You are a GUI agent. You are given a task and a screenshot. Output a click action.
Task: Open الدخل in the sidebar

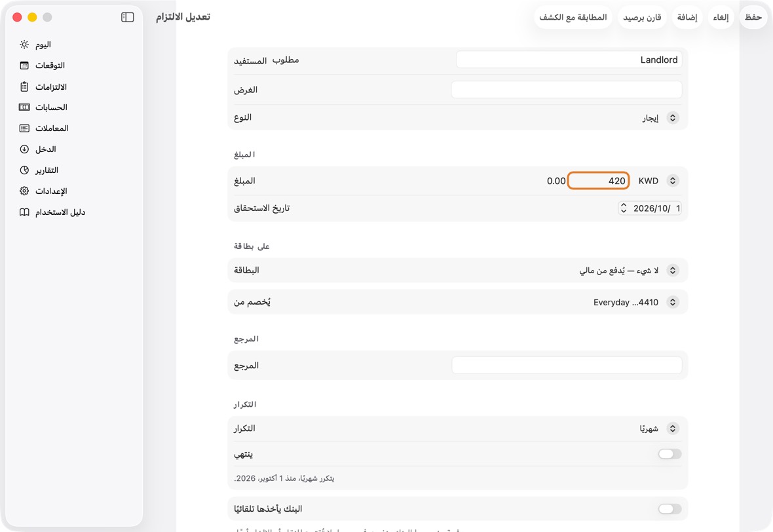[74, 149]
